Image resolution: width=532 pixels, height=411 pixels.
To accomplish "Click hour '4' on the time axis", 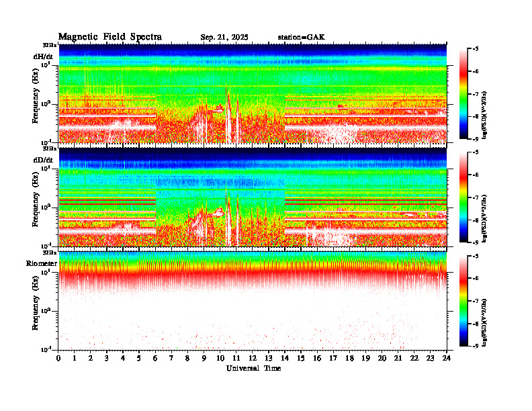I will [123, 359].
